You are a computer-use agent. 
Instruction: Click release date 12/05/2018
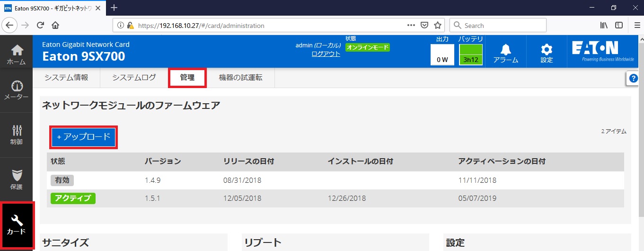(x=242, y=198)
